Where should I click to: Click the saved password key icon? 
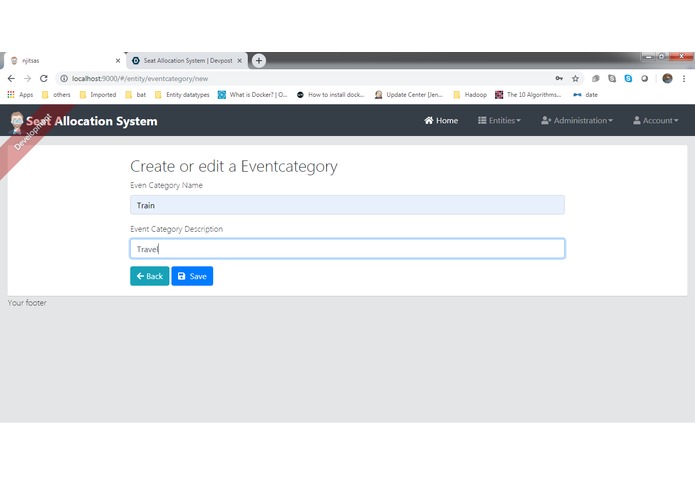coord(559,78)
